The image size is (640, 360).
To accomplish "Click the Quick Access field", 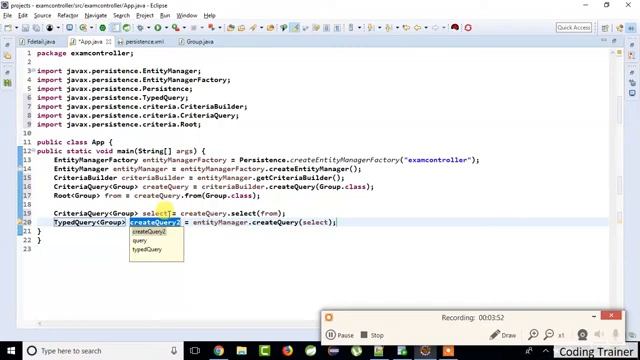I will (573, 28).
